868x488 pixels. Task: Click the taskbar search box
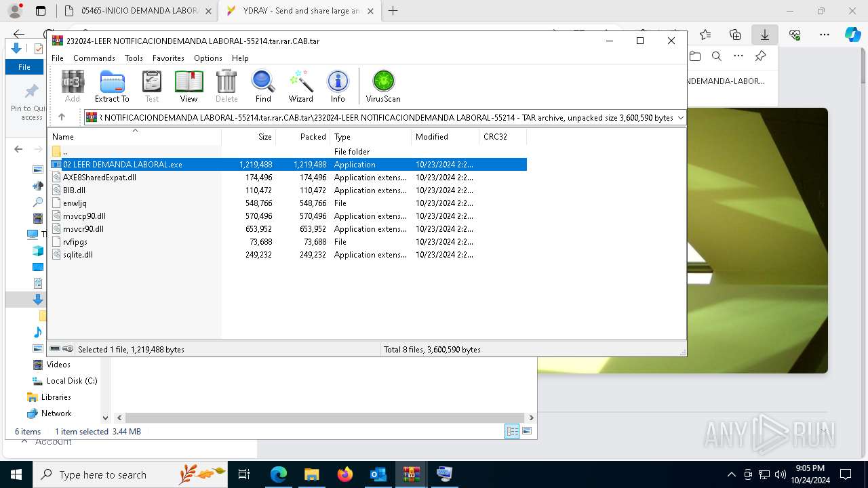pyautogui.click(x=130, y=474)
